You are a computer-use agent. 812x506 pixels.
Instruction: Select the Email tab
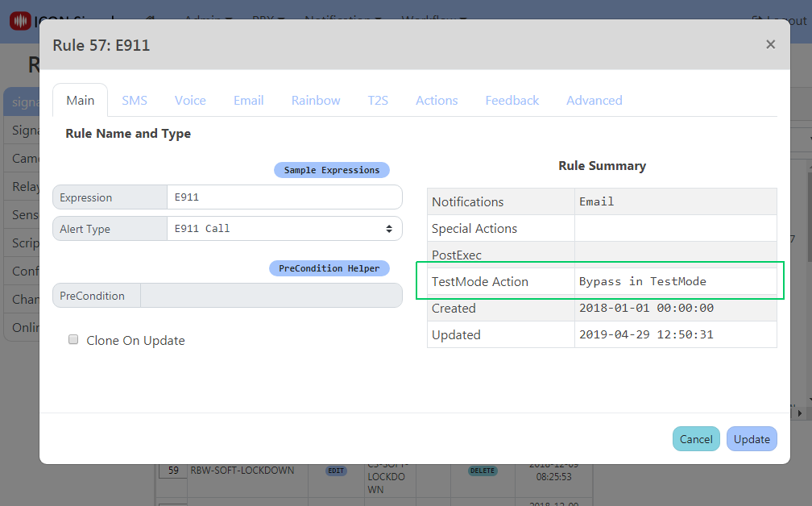(249, 100)
